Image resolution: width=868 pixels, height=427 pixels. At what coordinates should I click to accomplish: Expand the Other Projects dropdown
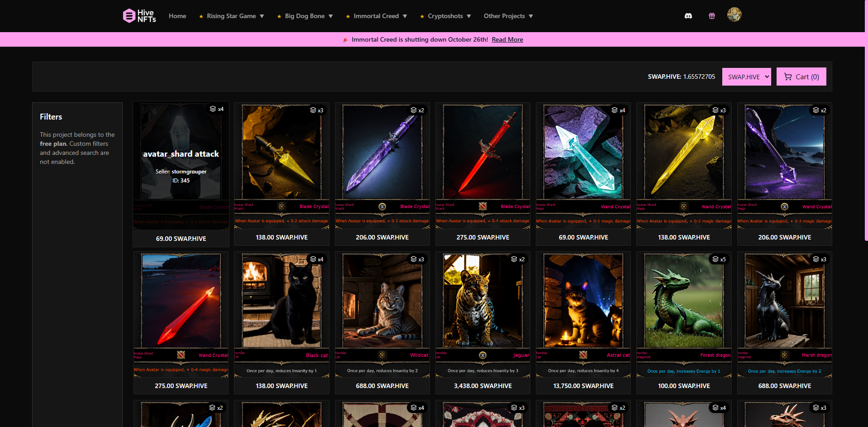point(508,16)
